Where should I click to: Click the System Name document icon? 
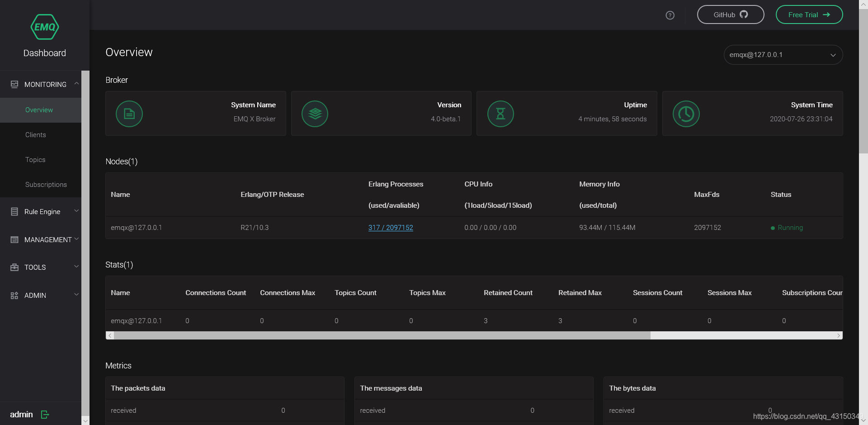pyautogui.click(x=129, y=114)
